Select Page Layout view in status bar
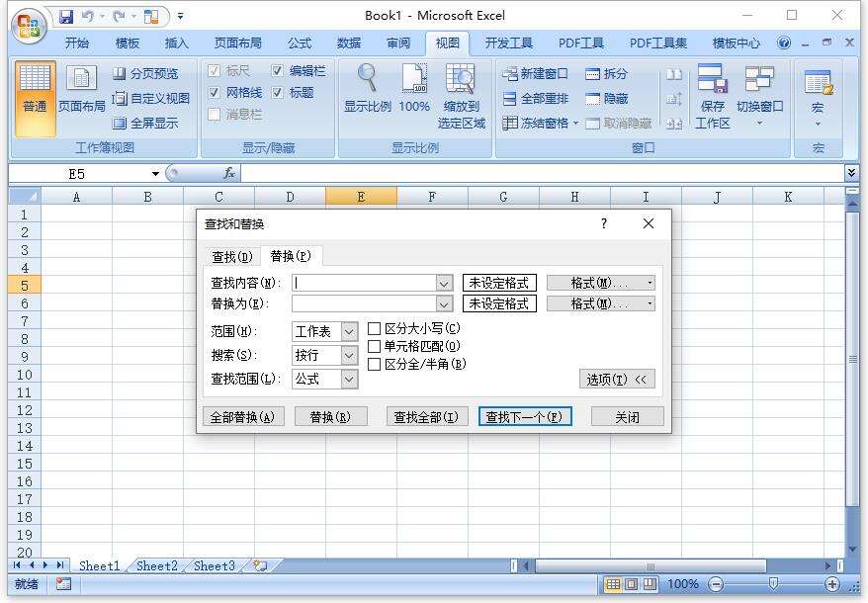The height and width of the screenshot is (603, 868). (632, 583)
